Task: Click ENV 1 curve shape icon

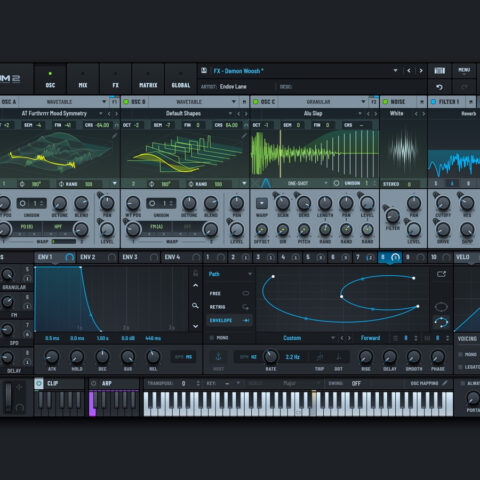Action: click(x=69, y=257)
